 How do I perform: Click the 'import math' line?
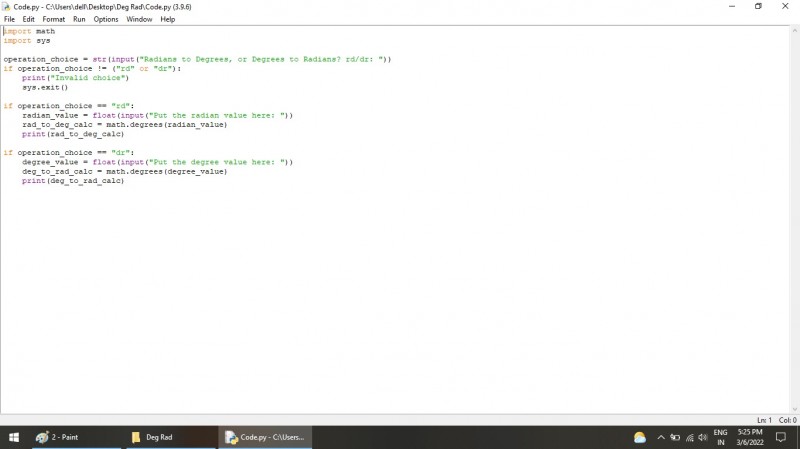[x=29, y=31]
